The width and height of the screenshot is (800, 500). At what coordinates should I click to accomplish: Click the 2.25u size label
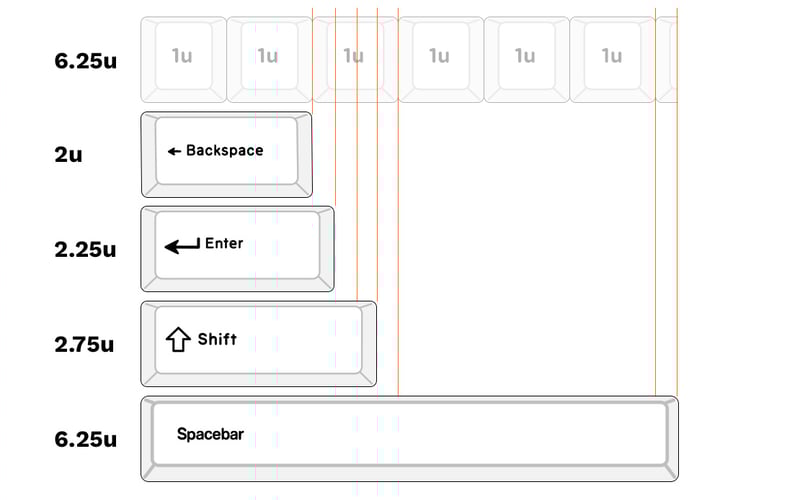coord(85,249)
